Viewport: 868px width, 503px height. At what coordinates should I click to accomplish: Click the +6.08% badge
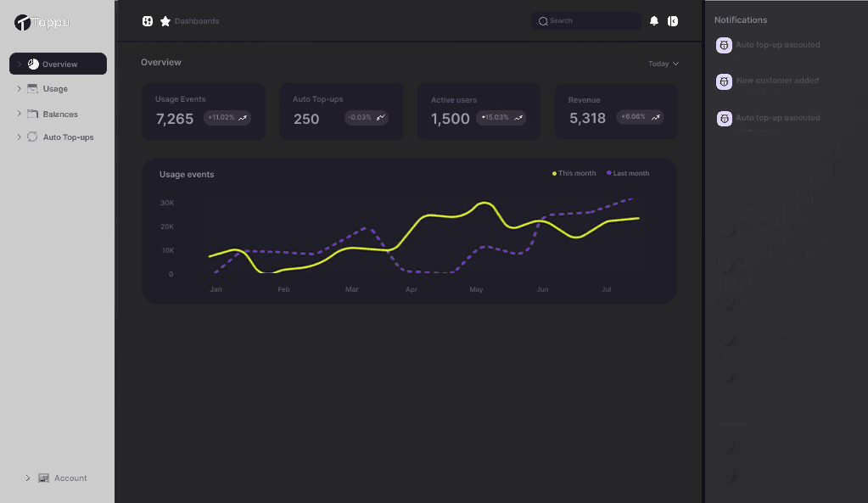click(640, 117)
